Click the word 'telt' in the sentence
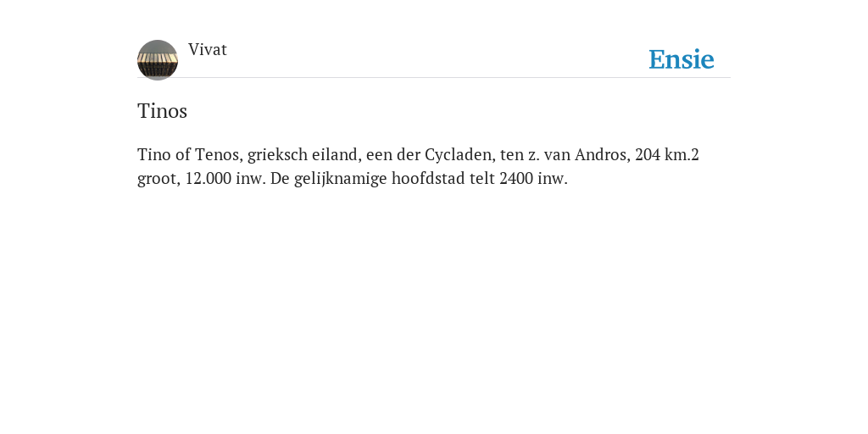 [x=482, y=179]
